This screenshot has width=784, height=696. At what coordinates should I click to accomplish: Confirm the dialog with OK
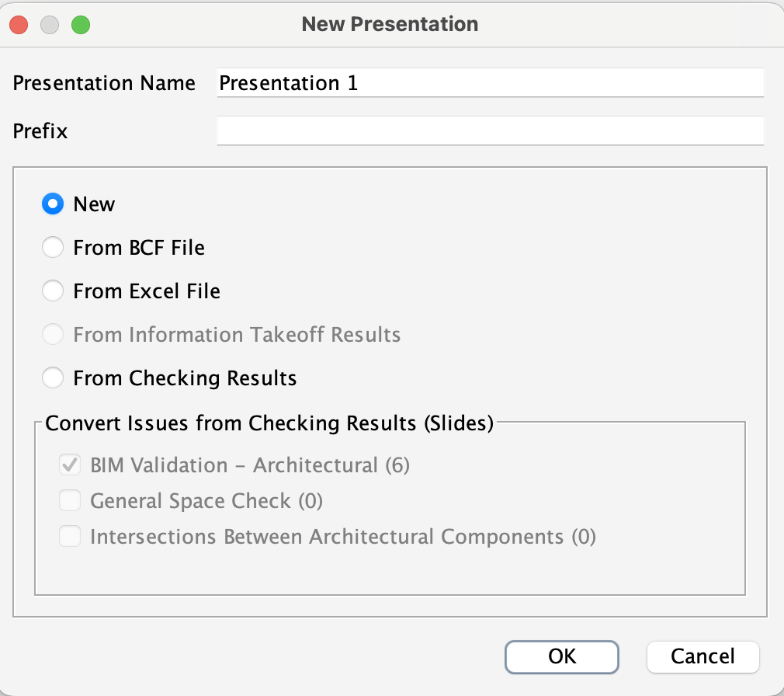click(561, 656)
